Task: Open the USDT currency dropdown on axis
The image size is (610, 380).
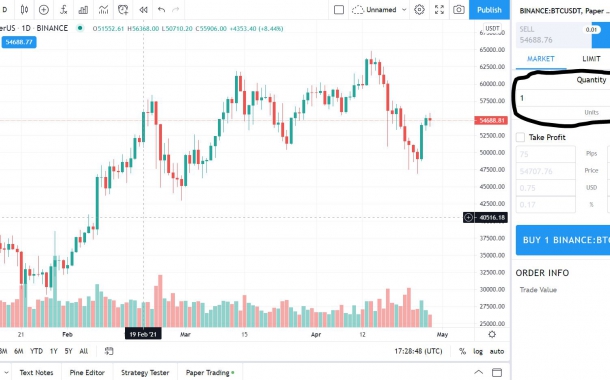Action: click(492, 28)
